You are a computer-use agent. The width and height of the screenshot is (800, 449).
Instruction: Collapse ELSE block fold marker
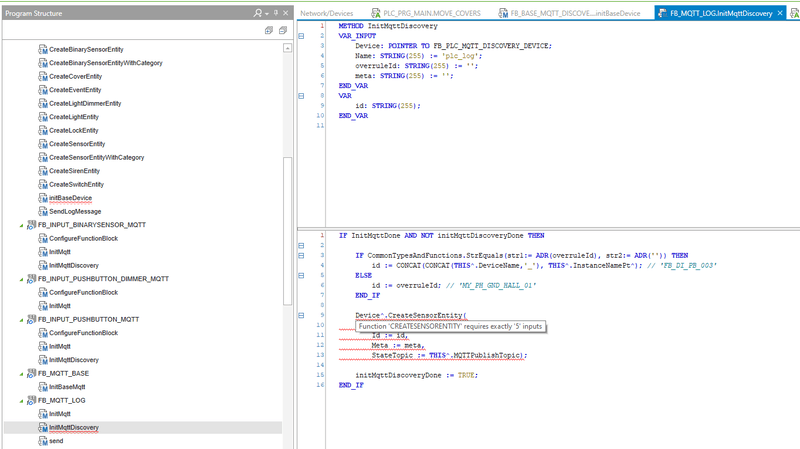point(301,276)
